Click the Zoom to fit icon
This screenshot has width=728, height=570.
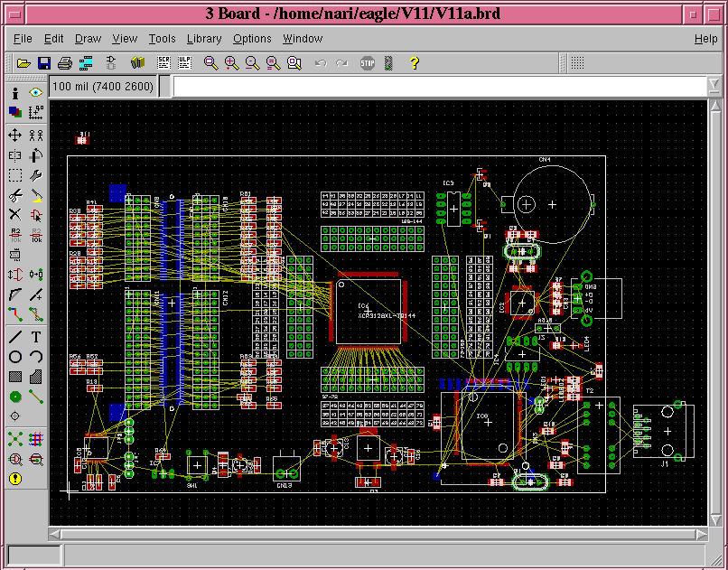[210, 63]
